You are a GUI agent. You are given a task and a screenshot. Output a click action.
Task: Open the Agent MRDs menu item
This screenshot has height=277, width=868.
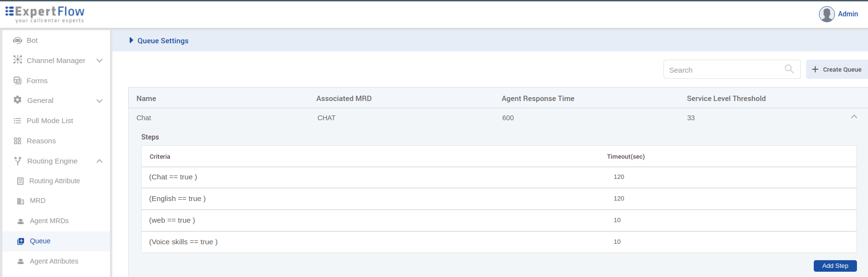(x=49, y=221)
